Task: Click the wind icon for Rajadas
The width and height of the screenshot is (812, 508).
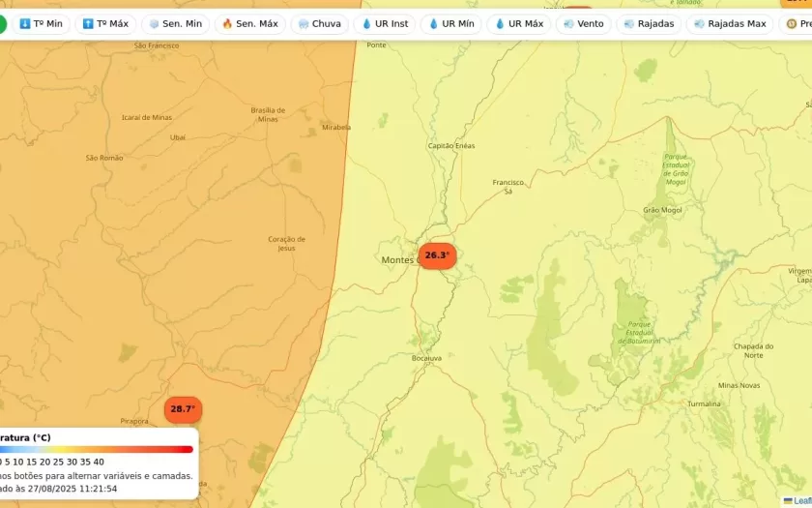Action: 629,23
